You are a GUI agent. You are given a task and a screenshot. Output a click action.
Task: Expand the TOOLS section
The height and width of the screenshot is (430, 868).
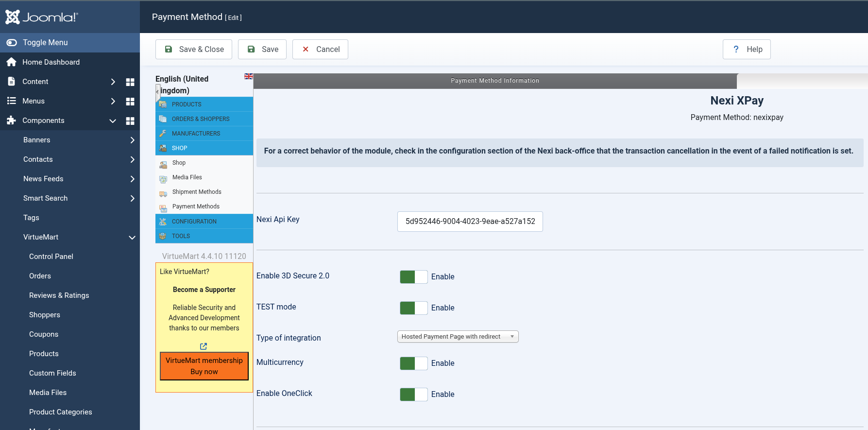(204, 236)
